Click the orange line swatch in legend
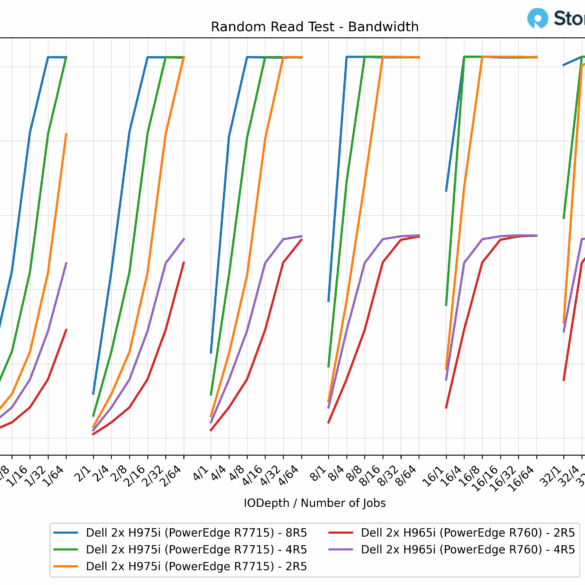Screen dimensions: 585x585 66,566
